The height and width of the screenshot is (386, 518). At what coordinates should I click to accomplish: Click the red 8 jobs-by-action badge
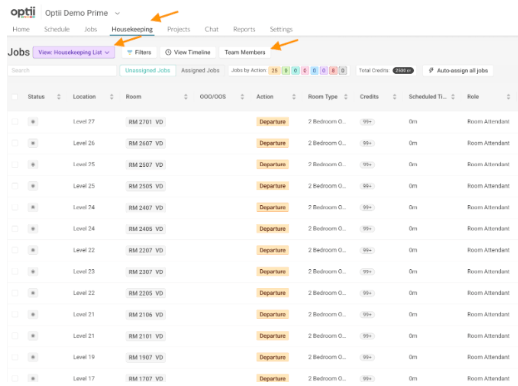click(x=333, y=71)
